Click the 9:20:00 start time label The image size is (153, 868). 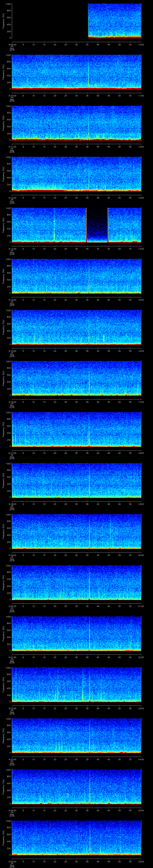tap(12, 606)
